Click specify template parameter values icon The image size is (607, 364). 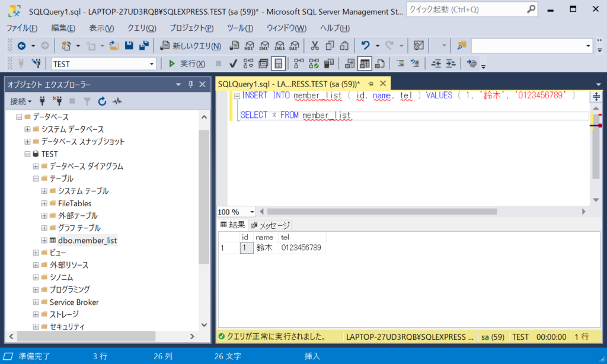tap(471, 63)
